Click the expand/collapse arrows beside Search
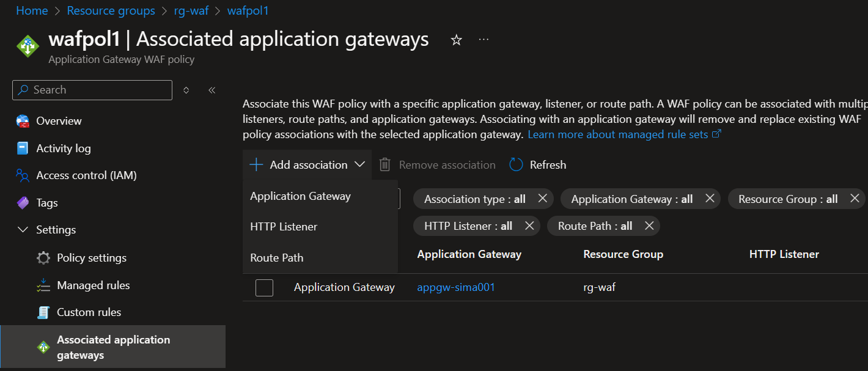Screen dimensions: 868x371 click(186, 90)
